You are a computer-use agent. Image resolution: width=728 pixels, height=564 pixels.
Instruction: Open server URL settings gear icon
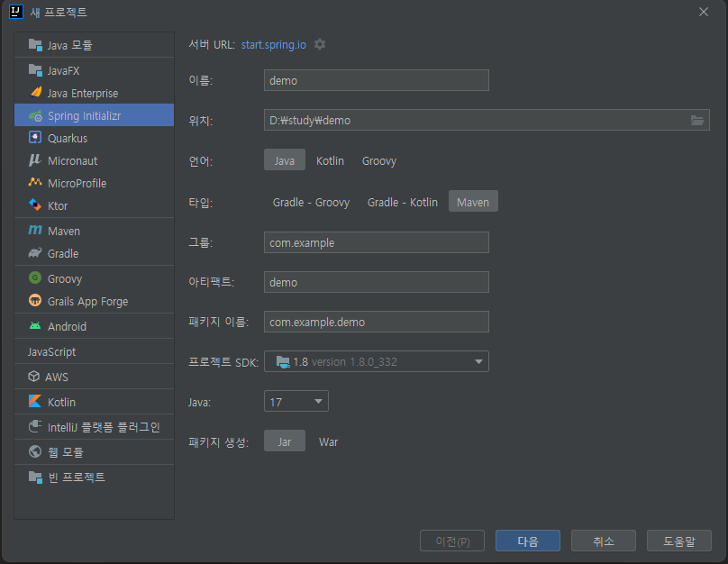tap(320, 44)
